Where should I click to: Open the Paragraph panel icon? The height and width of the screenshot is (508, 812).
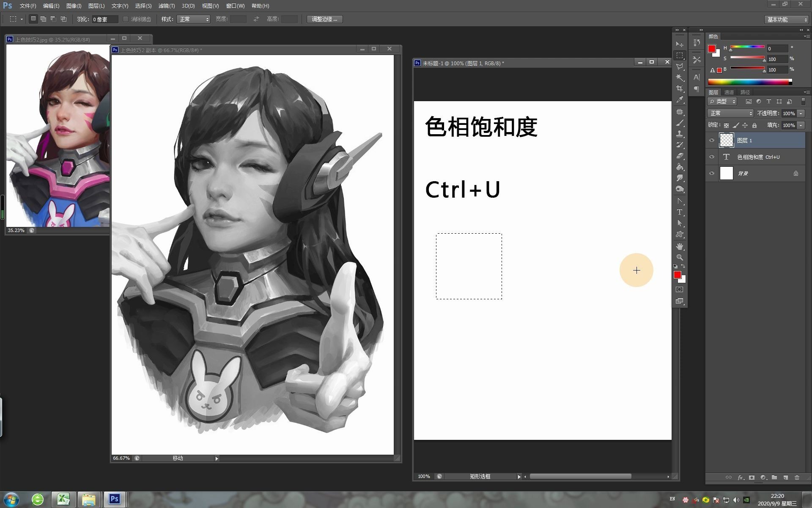pyautogui.click(x=697, y=89)
